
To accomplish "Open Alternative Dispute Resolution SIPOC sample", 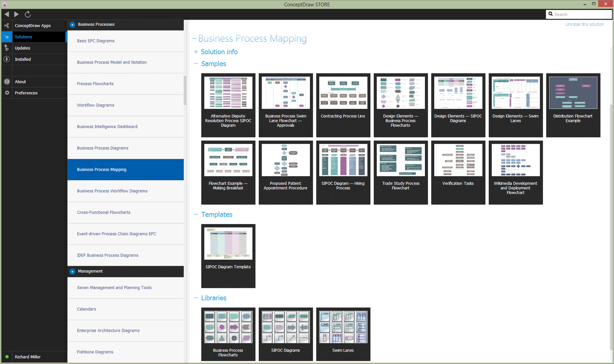I will [228, 105].
